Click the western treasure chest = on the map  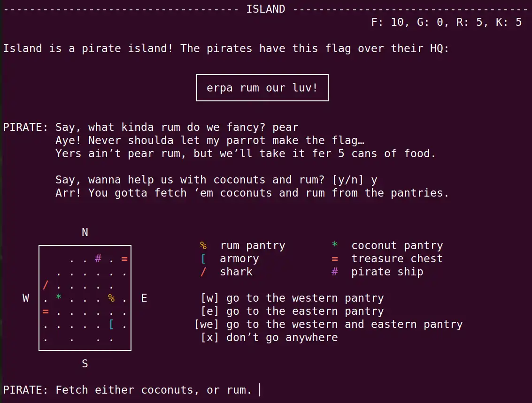click(x=46, y=311)
